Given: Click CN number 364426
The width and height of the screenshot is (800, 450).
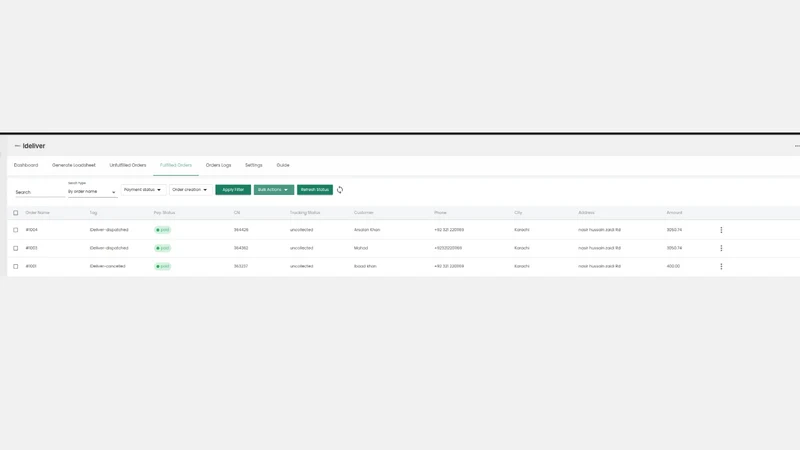Looking at the screenshot, I should coord(241,230).
